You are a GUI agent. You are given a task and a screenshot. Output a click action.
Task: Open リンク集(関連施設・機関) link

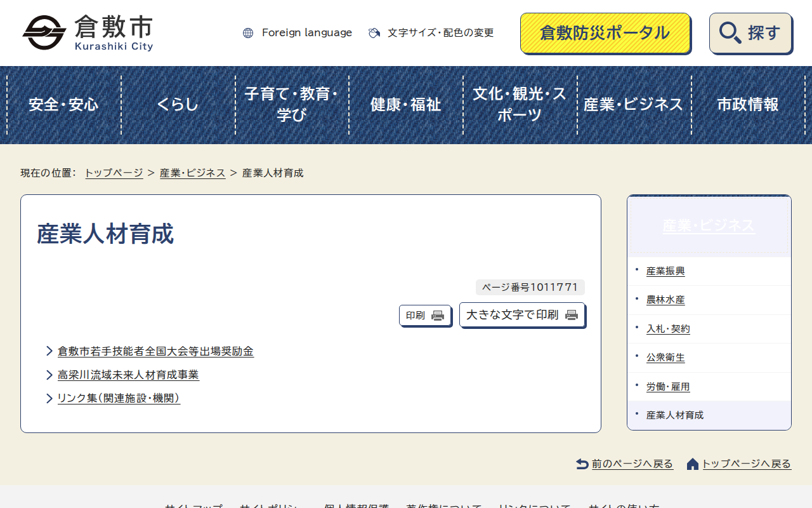pos(119,398)
